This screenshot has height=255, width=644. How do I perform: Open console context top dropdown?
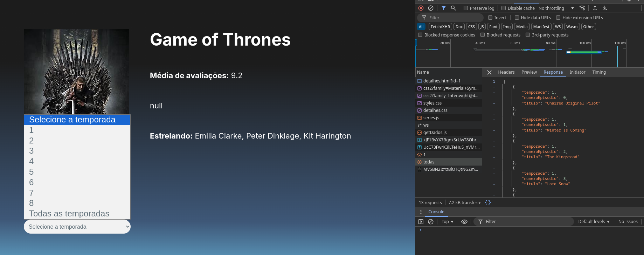pos(448,222)
